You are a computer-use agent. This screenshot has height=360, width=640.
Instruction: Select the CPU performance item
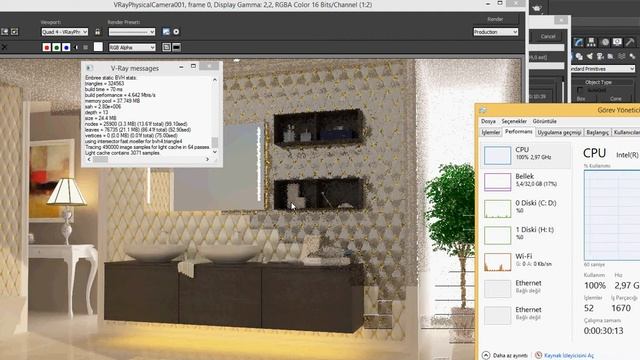pyautogui.click(x=525, y=155)
